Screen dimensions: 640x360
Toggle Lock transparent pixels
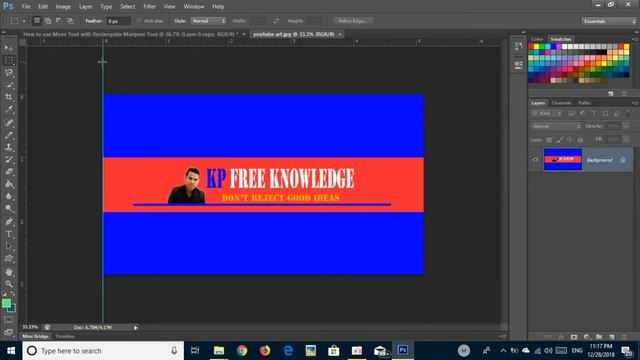coord(549,140)
